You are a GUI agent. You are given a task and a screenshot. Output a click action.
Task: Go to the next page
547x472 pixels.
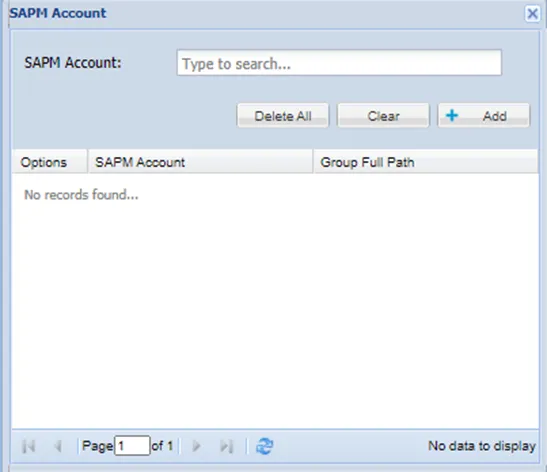197,446
